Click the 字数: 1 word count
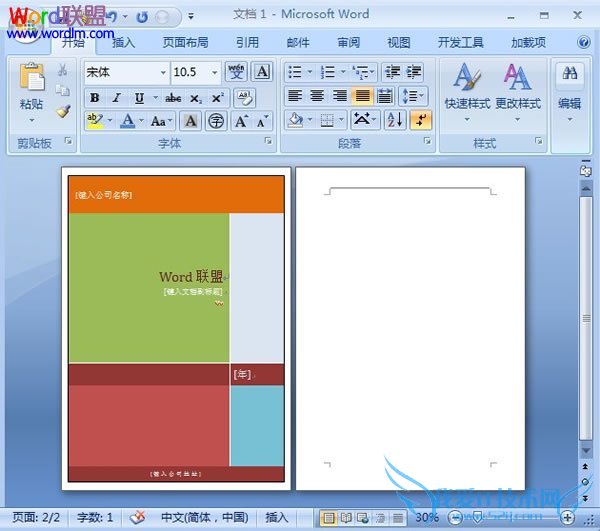Screen dimensions: 600x531 [95, 518]
